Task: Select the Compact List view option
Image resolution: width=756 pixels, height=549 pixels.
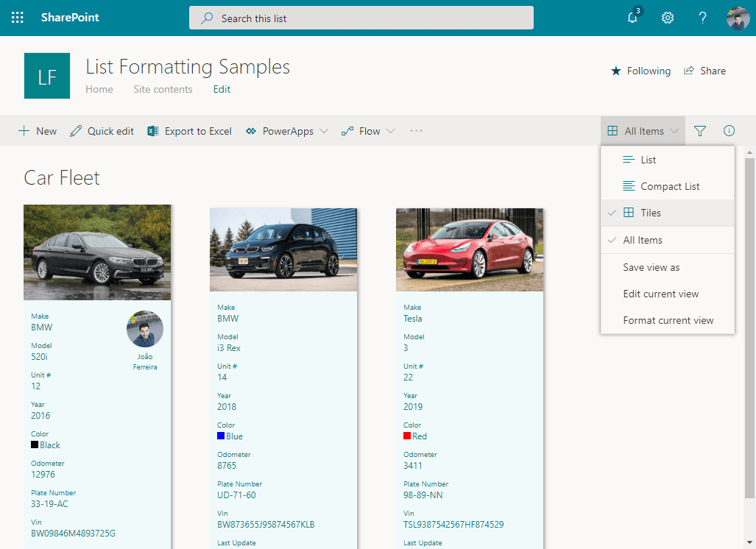Action: point(667,186)
